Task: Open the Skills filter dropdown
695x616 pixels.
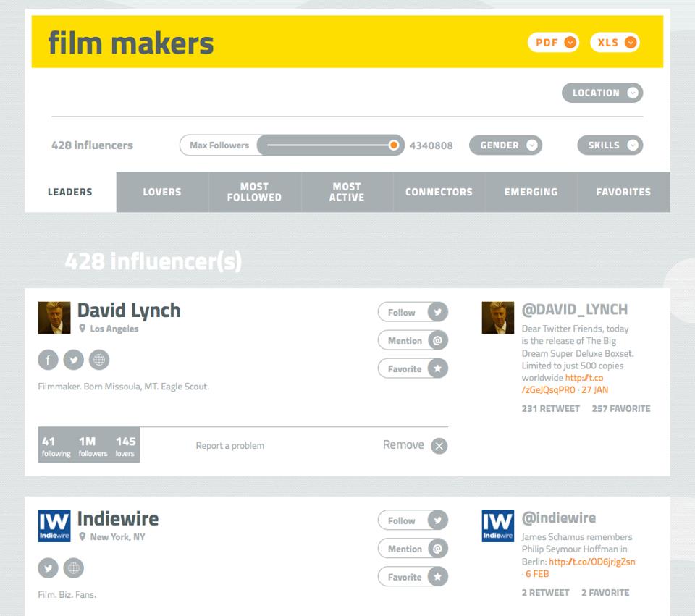Action: (x=610, y=145)
